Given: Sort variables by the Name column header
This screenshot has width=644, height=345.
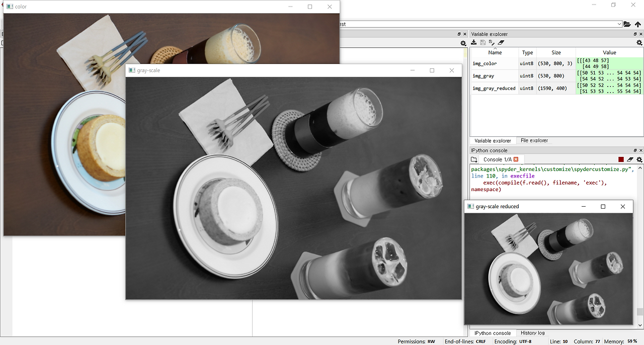Looking at the screenshot, I should tap(495, 52).
